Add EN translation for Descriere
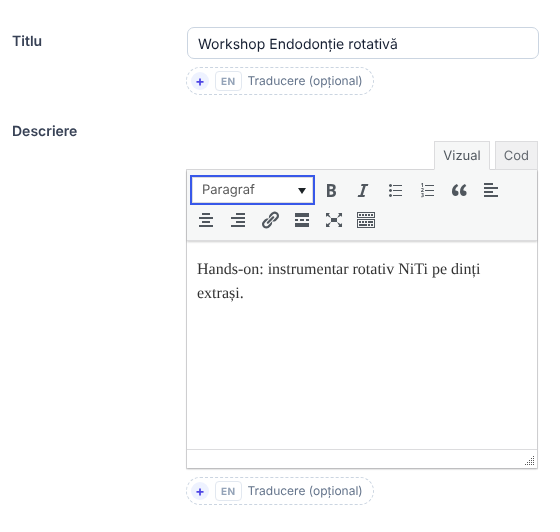 point(280,491)
